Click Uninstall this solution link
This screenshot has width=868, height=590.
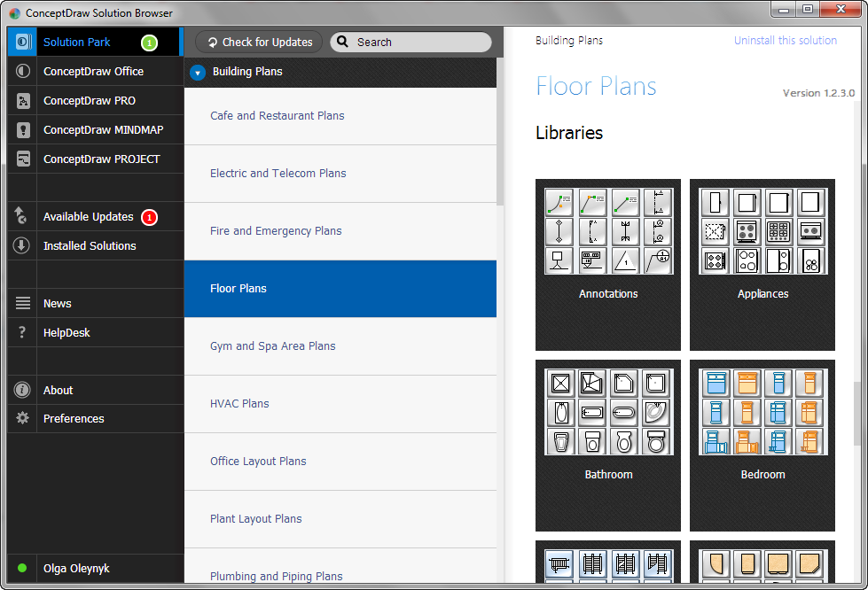pos(785,41)
